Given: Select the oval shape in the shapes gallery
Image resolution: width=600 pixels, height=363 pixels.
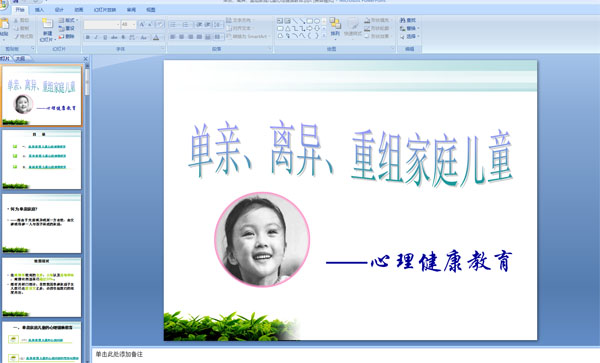Looking at the screenshot, I should (316, 21).
